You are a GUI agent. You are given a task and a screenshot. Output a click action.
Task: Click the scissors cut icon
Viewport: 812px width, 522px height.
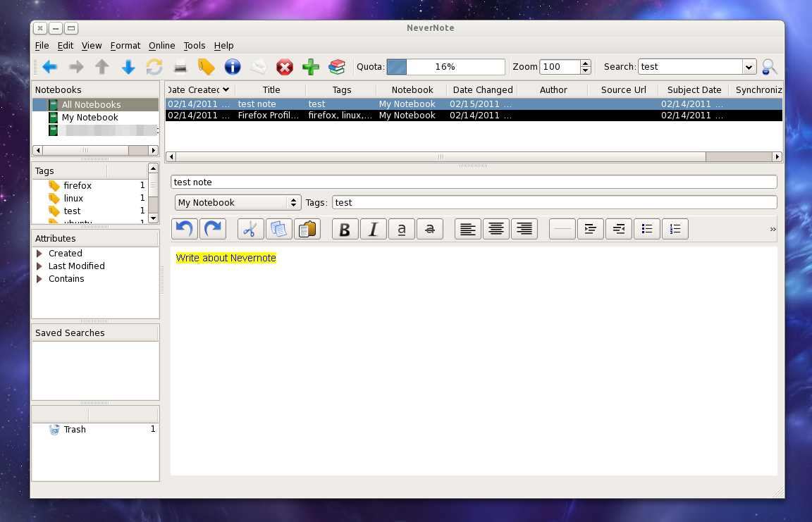(251, 229)
